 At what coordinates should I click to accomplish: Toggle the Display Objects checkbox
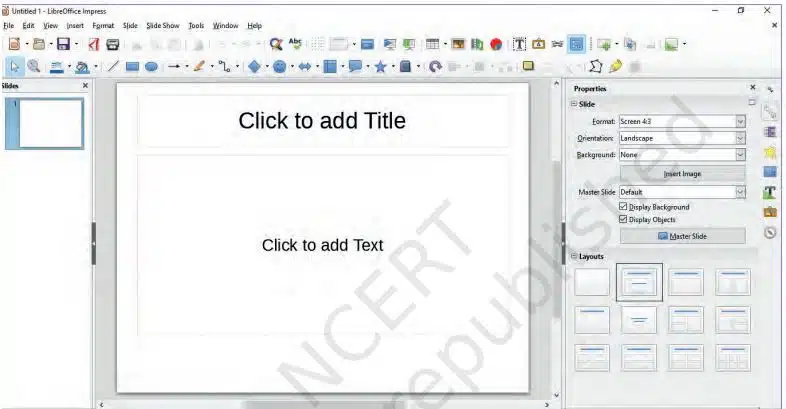click(624, 219)
